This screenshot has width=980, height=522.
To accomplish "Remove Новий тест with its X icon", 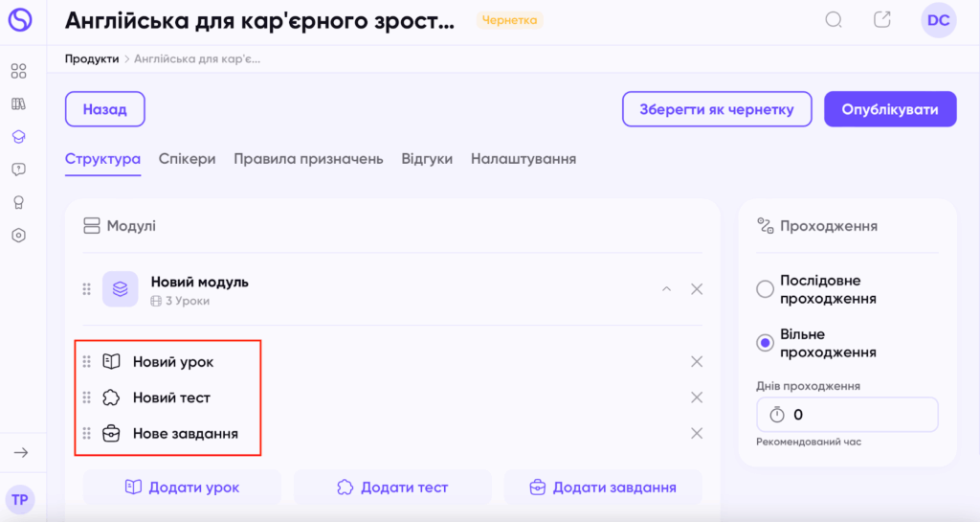I will pos(697,397).
